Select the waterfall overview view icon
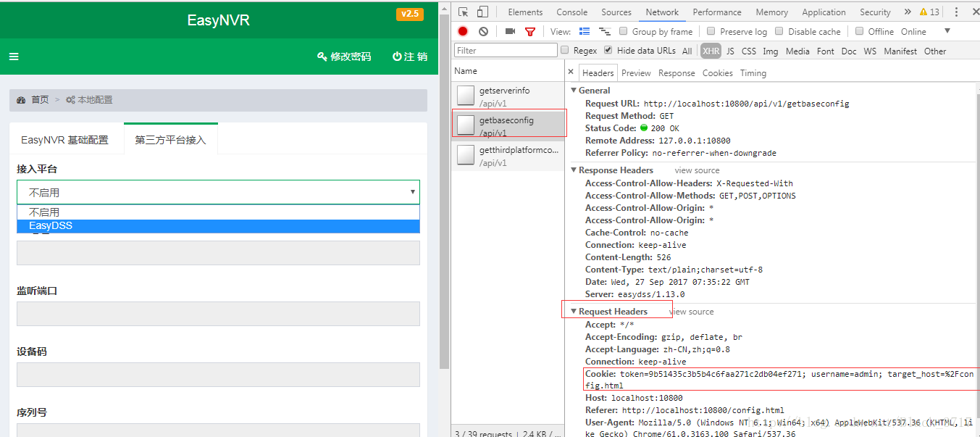This screenshot has width=980, height=437. pyautogui.click(x=605, y=31)
